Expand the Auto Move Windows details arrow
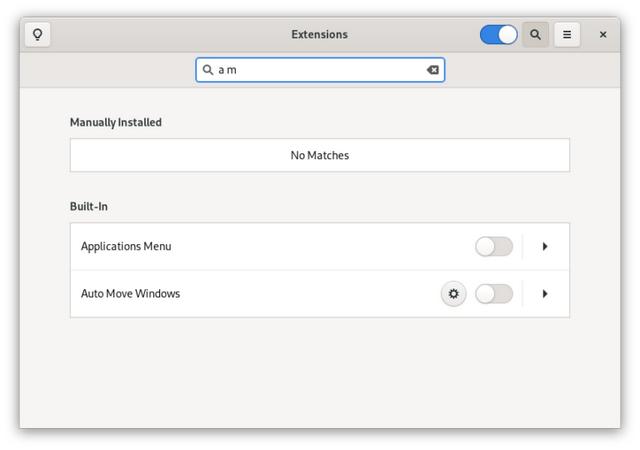Viewport: 640px width, 450px height. pyautogui.click(x=545, y=294)
